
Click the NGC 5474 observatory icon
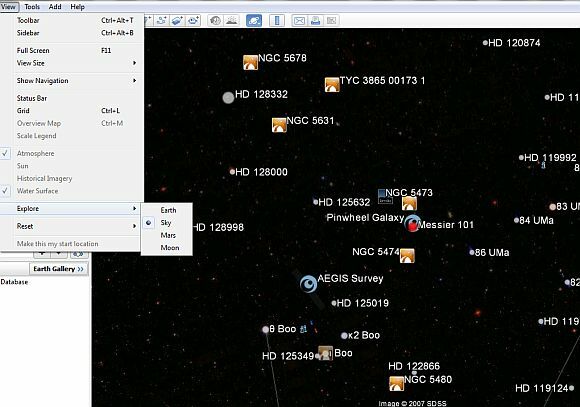407,256
